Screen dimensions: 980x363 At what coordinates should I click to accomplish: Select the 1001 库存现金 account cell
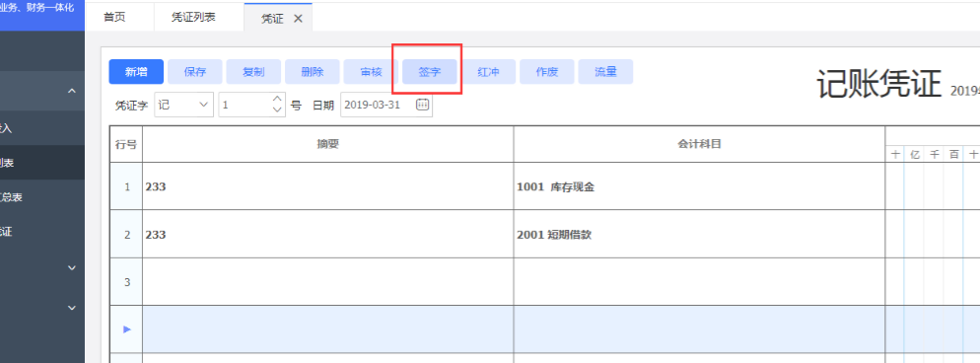[699, 186]
